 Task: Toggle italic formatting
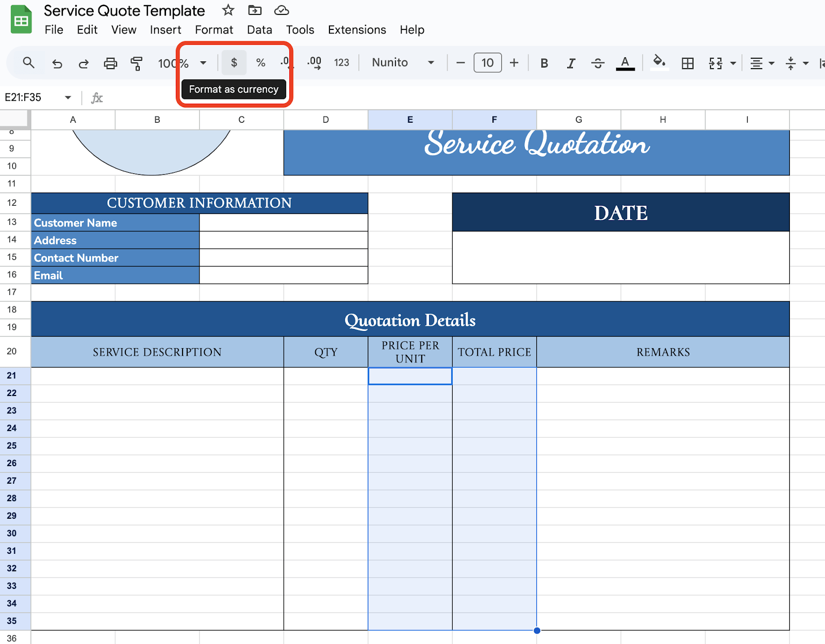pos(571,63)
